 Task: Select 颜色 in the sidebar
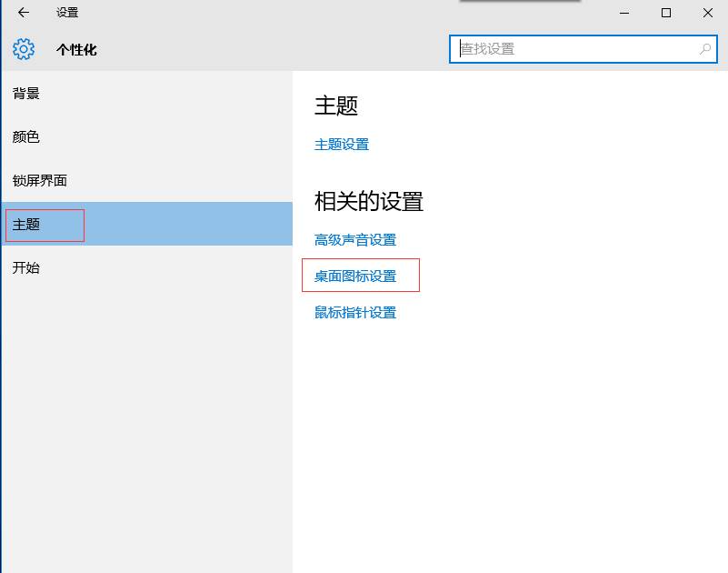click(x=27, y=136)
